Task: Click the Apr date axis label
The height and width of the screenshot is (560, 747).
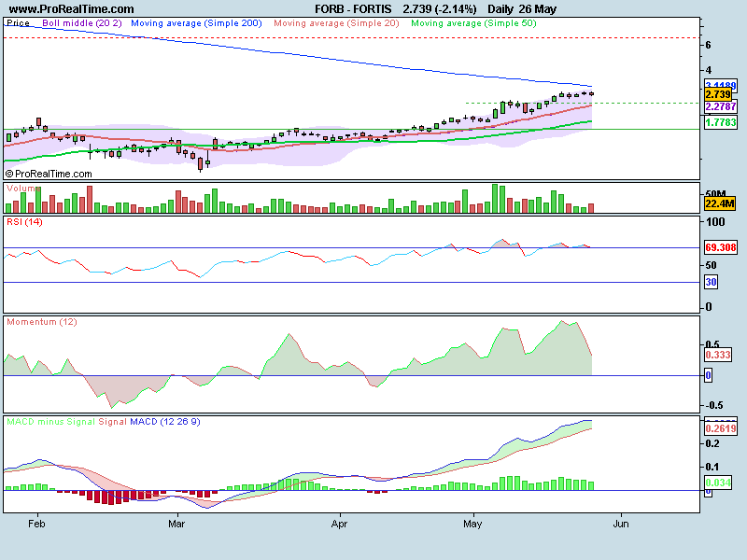Action: coord(339,525)
